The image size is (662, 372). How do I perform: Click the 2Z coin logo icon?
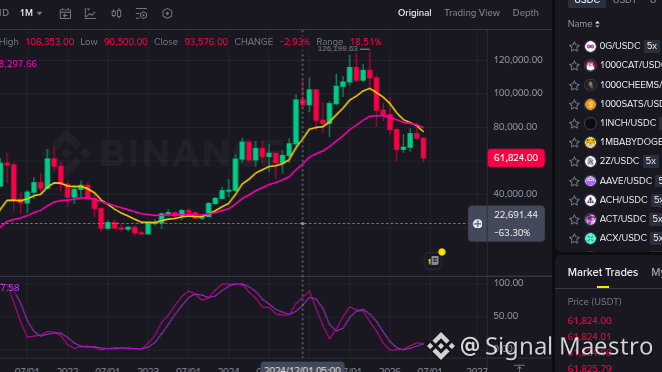click(x=590, y=161)
